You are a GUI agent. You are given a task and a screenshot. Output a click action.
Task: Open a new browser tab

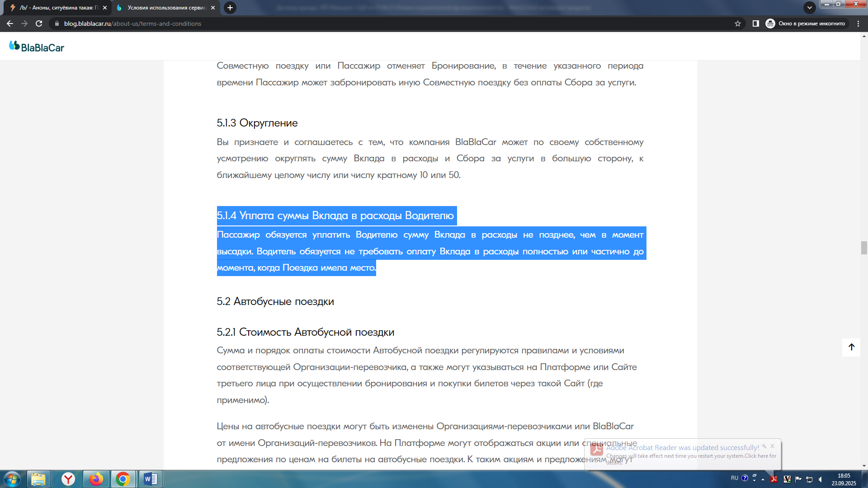[x=230, y=8]
